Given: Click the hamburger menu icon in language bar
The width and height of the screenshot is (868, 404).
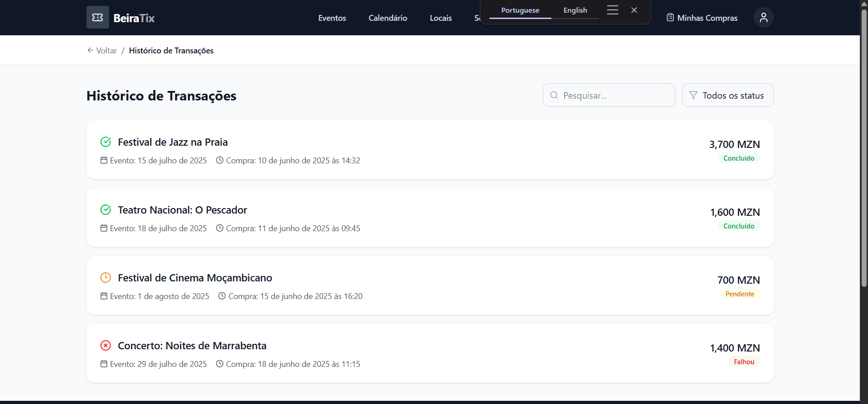Looking at the screenshot, I should [612, 10].
